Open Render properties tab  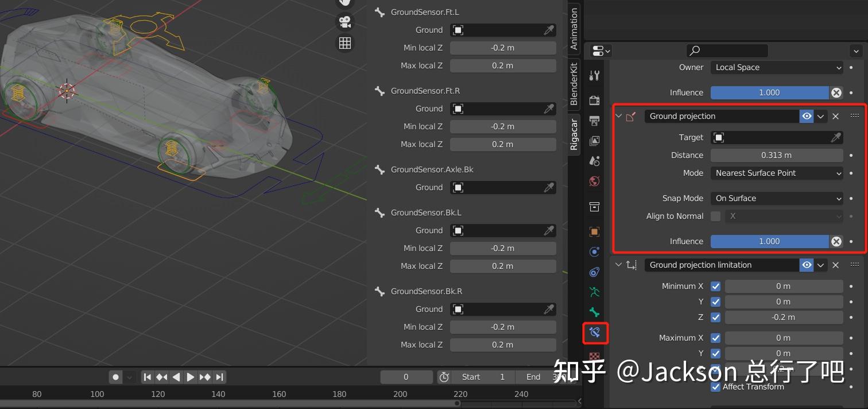[594, 100]
